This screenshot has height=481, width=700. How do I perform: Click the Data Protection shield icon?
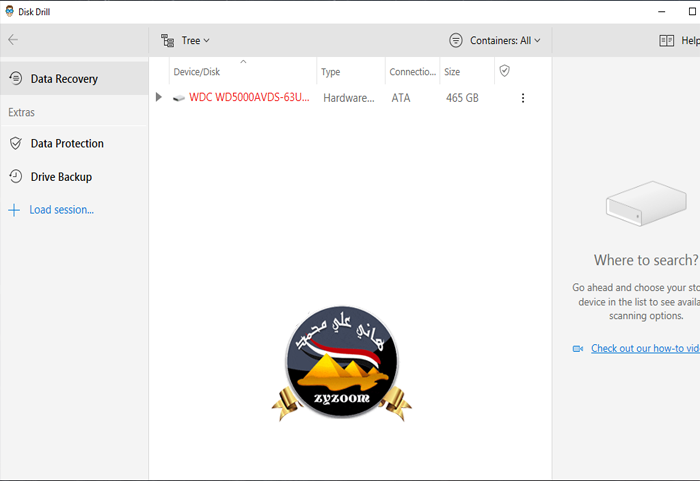coord(16,143)
